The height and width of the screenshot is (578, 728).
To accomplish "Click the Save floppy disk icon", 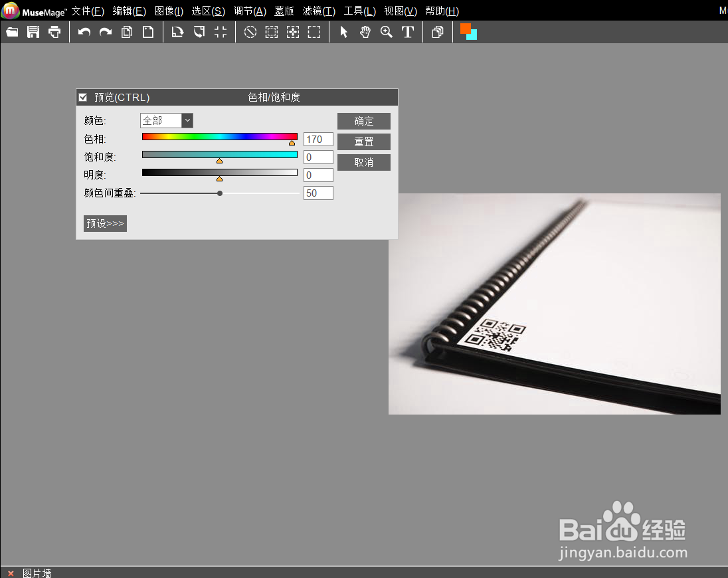I will (x=33, y=32).
